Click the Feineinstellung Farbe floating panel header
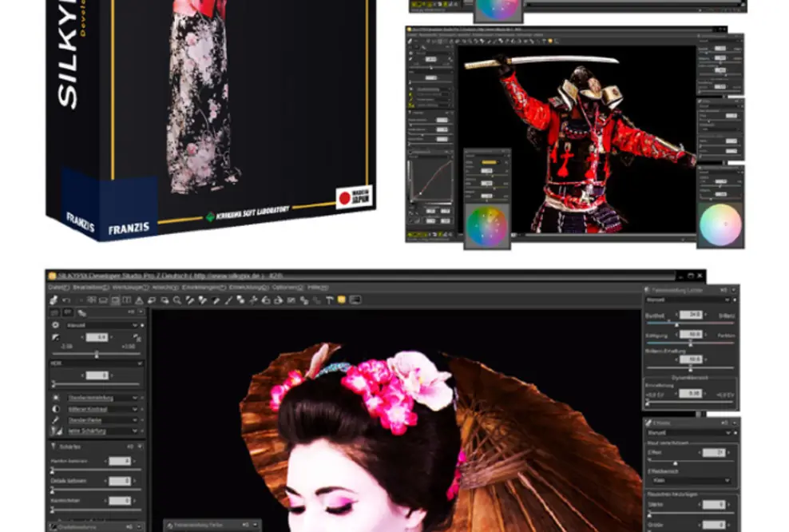The height and width of the screenshot is (532, 789). coord(212,525)
